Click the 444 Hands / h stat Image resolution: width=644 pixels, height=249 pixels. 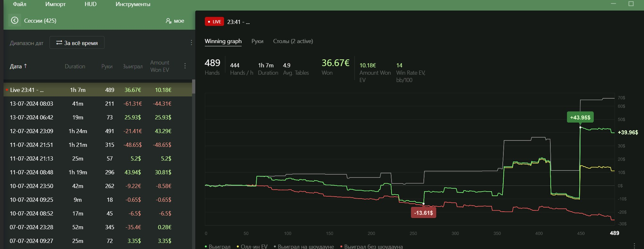pos(241,69)
